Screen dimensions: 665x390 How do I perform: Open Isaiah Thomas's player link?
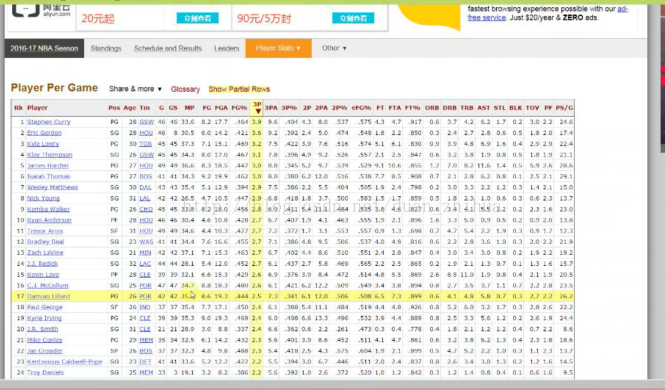point(49,176)
